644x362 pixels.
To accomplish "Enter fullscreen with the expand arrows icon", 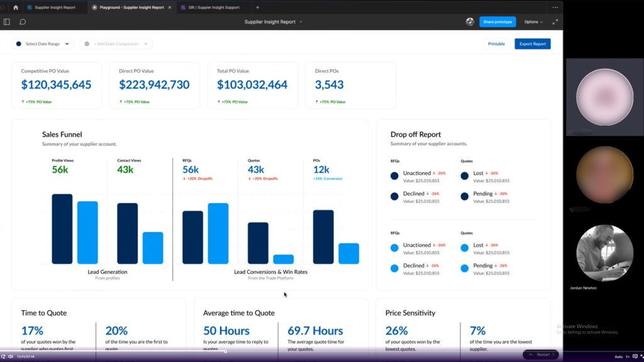I will pos(555,22).
